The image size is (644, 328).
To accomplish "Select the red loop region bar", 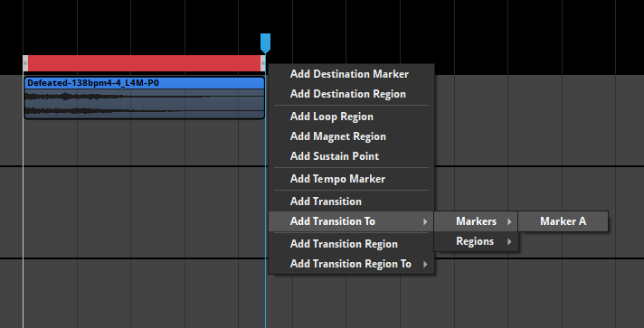I will pos(144,63).
